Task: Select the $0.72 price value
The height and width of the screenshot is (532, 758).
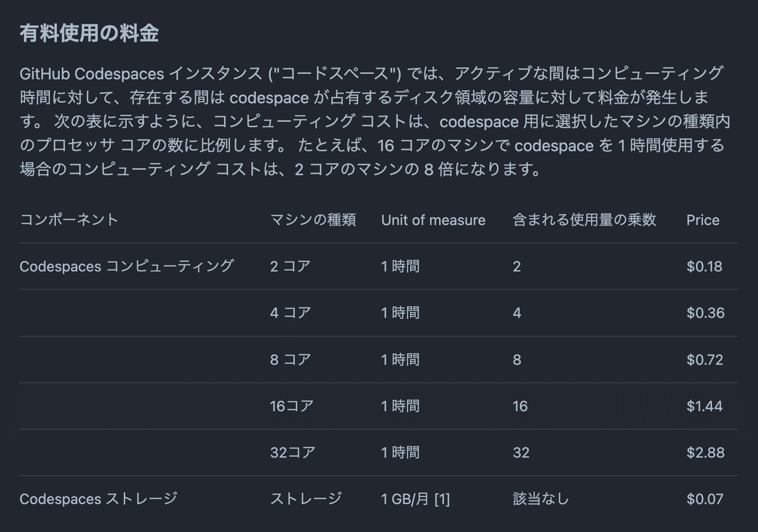Action: (x=705, y=360)
